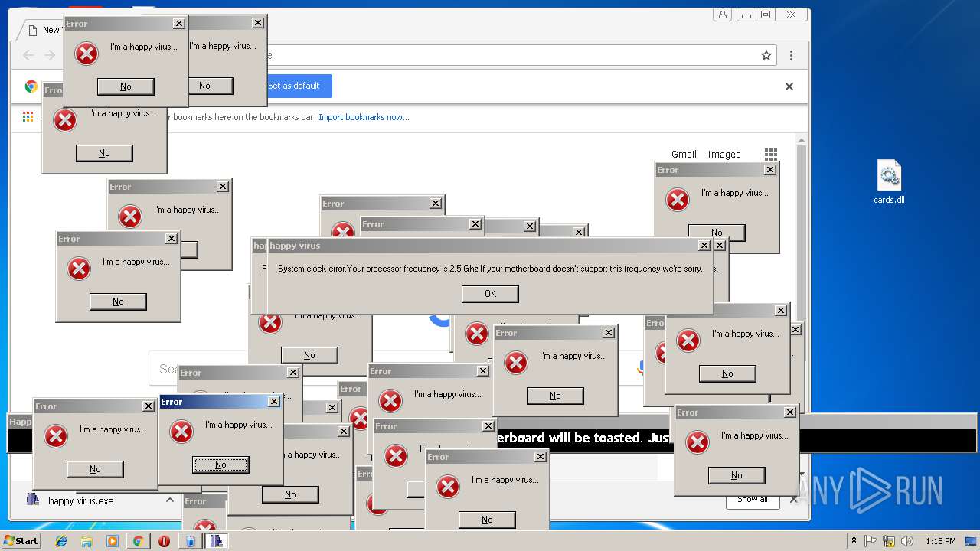Image resolution: width=980 pixels, height=551 pixels.
Task: Expand options arrow for happy virus.exe download
Action: tap(170, 500)
